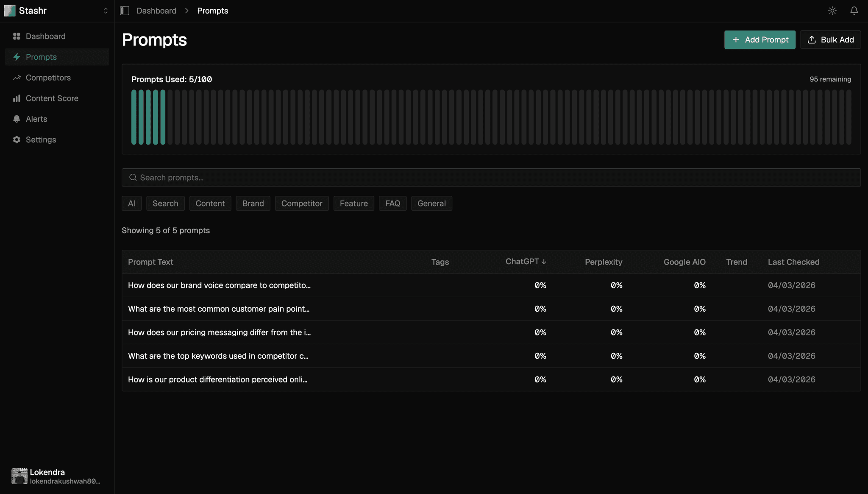Navigate to Dashboard in the breadcrumb
The height and width of the screenshot is (494, 868).
[x=156, y=10]
